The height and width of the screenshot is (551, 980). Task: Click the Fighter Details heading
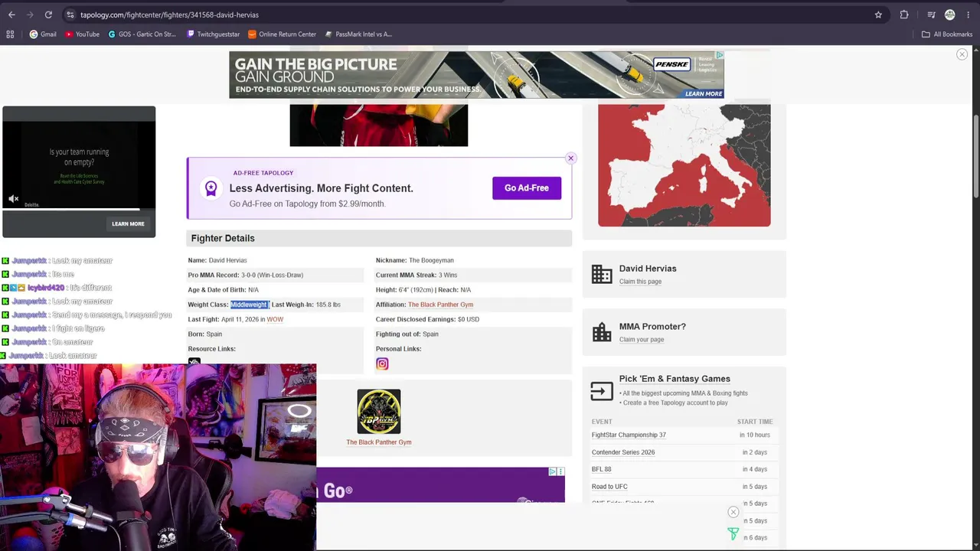pos(223,239)
